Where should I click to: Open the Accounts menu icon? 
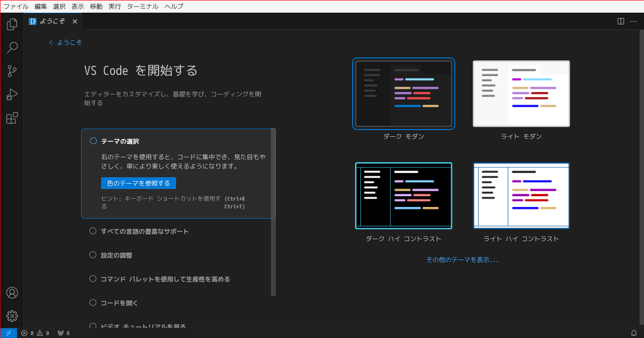(x=12, y=293)
